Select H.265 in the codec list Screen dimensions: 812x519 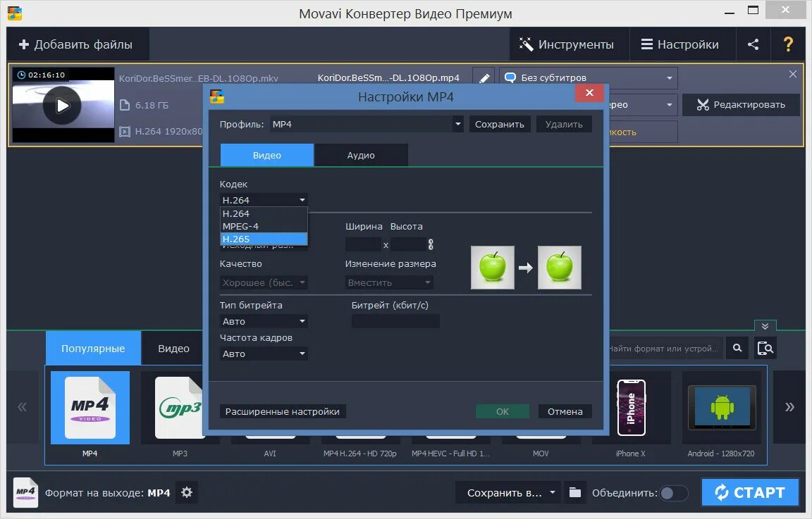pos(264,239)
